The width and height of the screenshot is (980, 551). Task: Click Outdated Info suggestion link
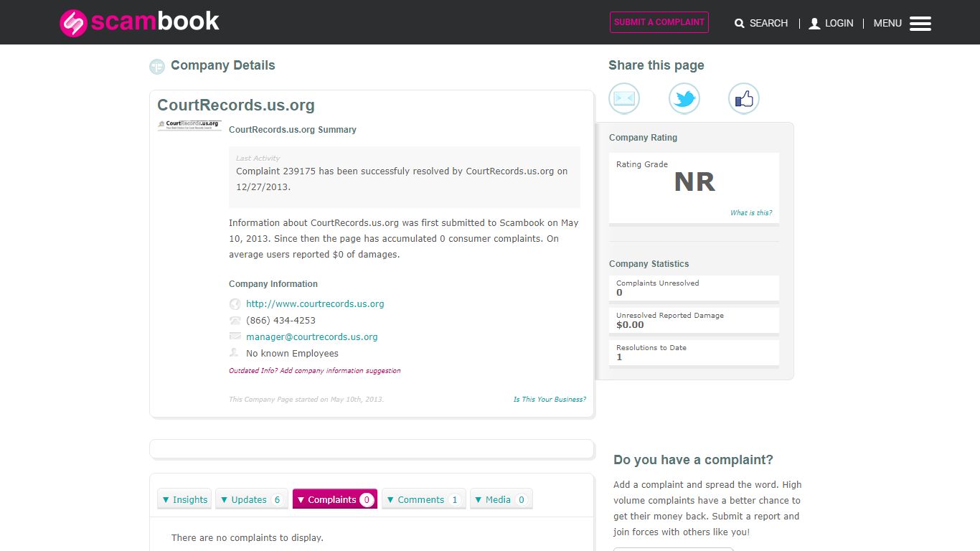click(315, 371)
